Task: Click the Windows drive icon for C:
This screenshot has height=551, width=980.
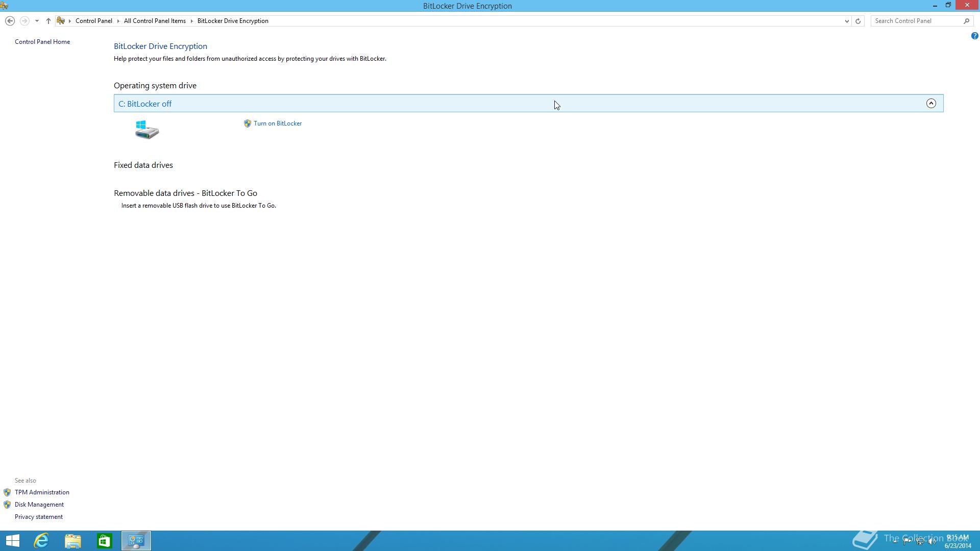Action: coord(147,130)
